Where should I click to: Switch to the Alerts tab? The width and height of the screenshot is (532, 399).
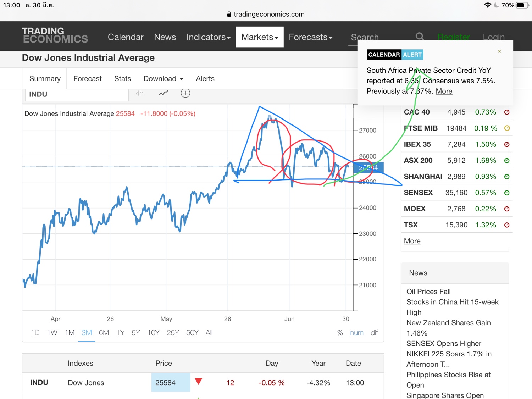(x=205, y=79)
